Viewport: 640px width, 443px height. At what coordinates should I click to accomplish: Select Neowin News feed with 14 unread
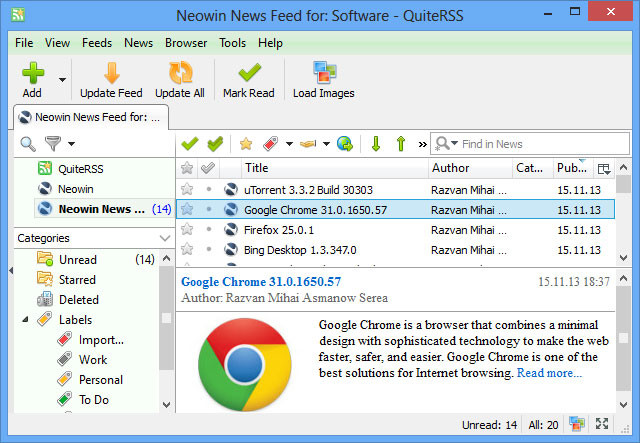(x=104, y=209)
